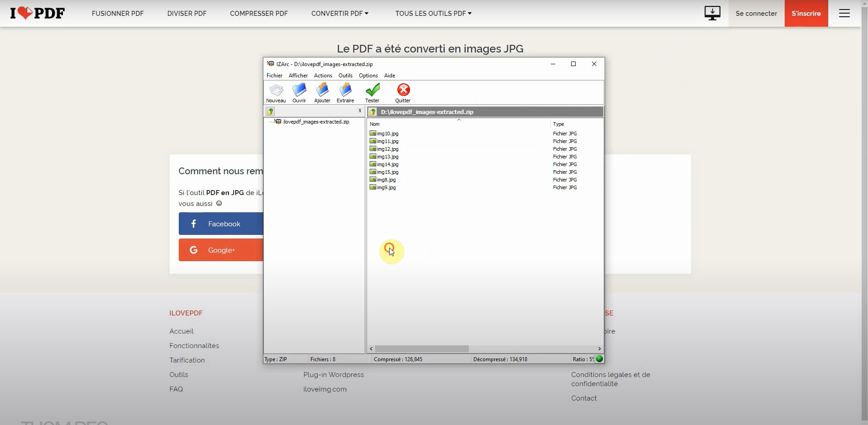Open the hamburger menu in site header
Viewport: 868px width, 425px height.
(844, 13)
